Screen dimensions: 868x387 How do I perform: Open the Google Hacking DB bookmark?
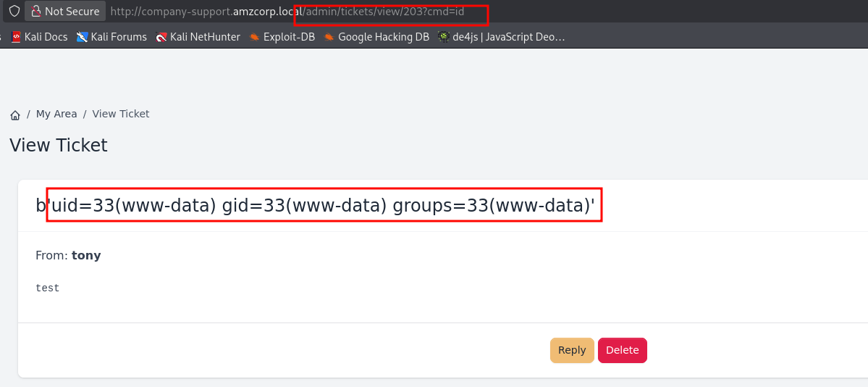click(376, 37)
